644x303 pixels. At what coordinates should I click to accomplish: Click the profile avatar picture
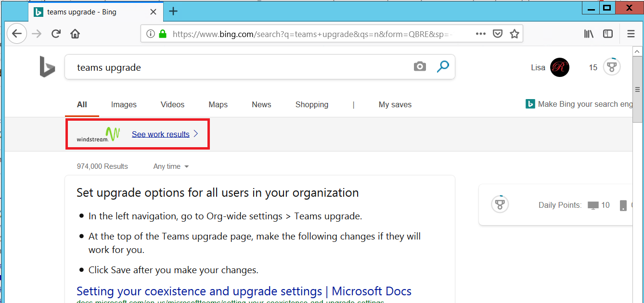tap(560, 67)
